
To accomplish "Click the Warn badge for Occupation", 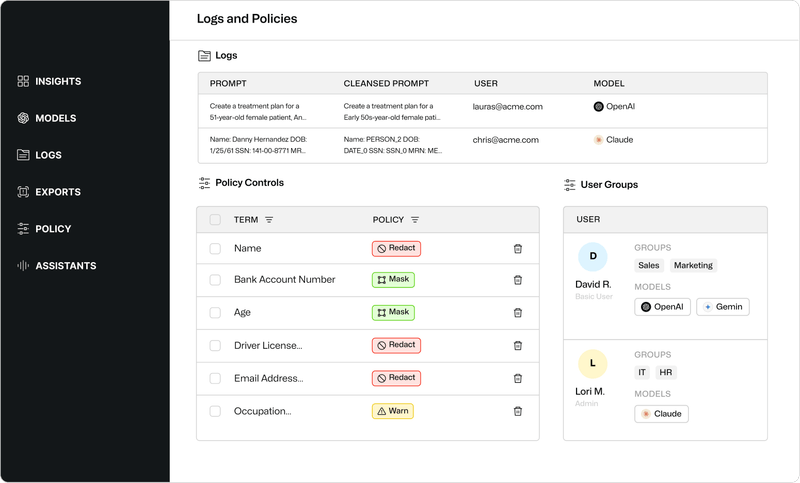I will (393, 411).
